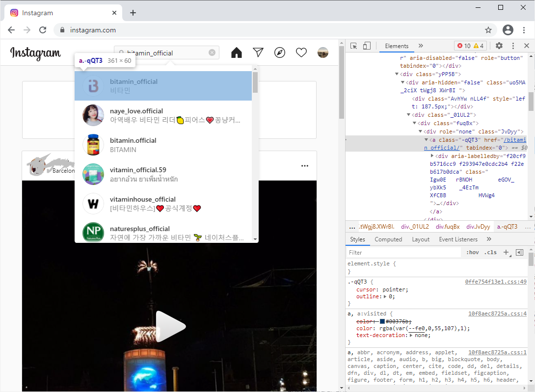This screenshot has height=392, width=535.
Task: Open a new browser tab
Action: pos(133,13)
